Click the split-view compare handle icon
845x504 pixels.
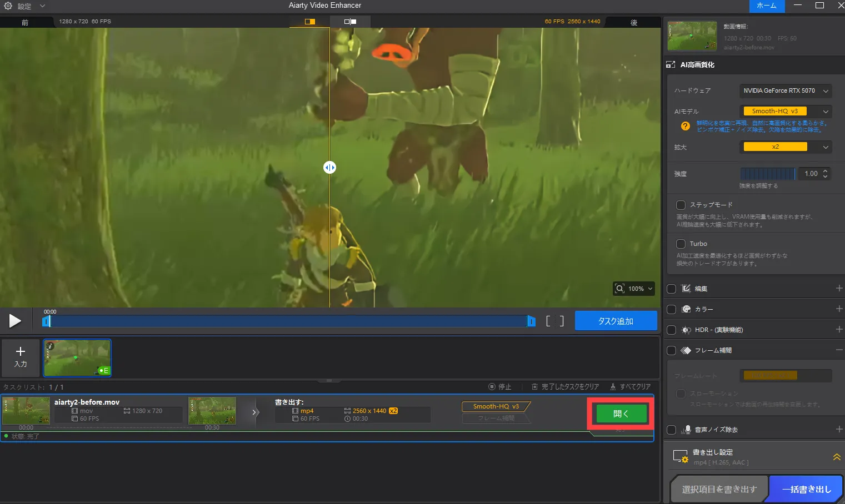click(329, 168)
